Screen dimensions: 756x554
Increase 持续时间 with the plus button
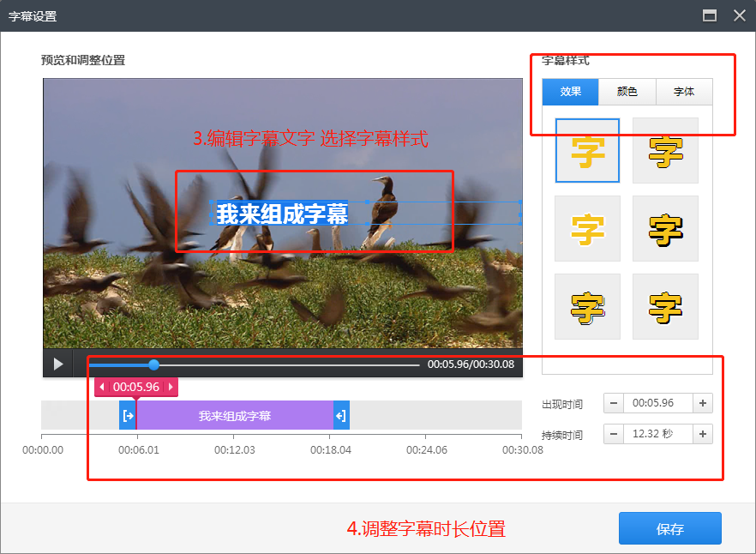pyautogui.click(x=703, y=434)
